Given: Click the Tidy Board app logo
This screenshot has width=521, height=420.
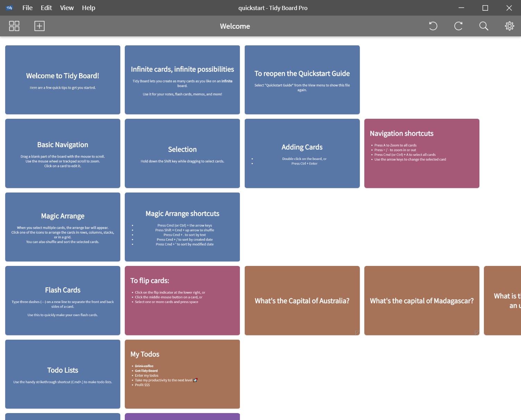Looking at the screenshot, I should point(9,8).
